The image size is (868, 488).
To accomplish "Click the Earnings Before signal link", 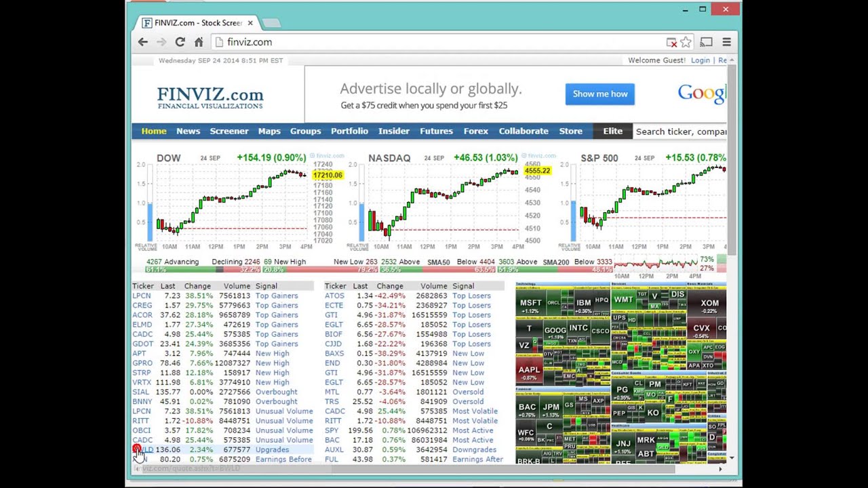I will pos(283,459).
